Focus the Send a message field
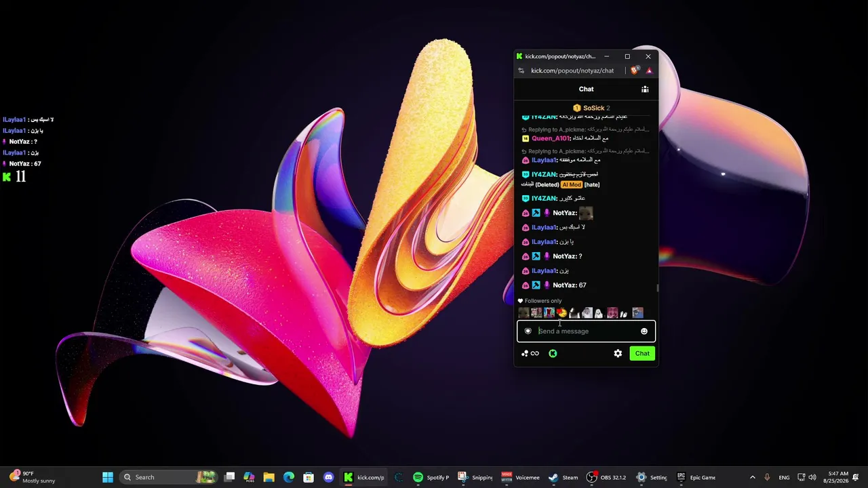868x488 pixels. [x=586, y=331]
